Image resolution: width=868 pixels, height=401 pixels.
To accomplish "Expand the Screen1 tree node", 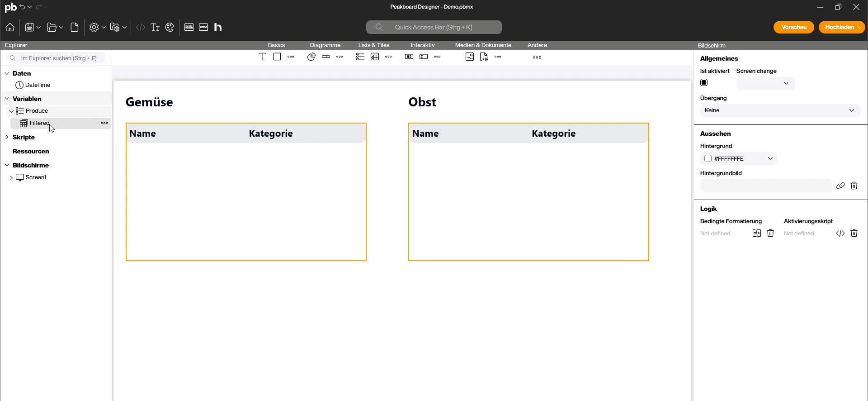I will tap(11, 178).
